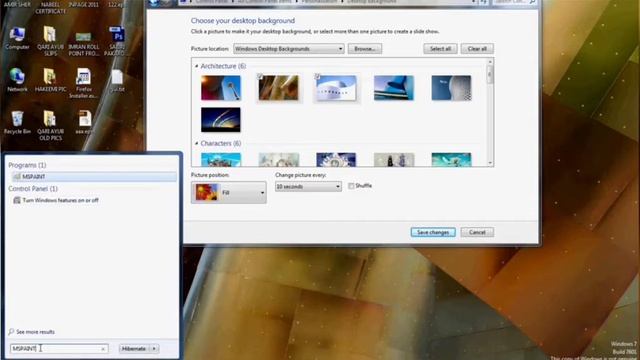Screen dimensions: 640x360
Task: Click the See more results magnifier link
Action: click(x=31, y=332)
